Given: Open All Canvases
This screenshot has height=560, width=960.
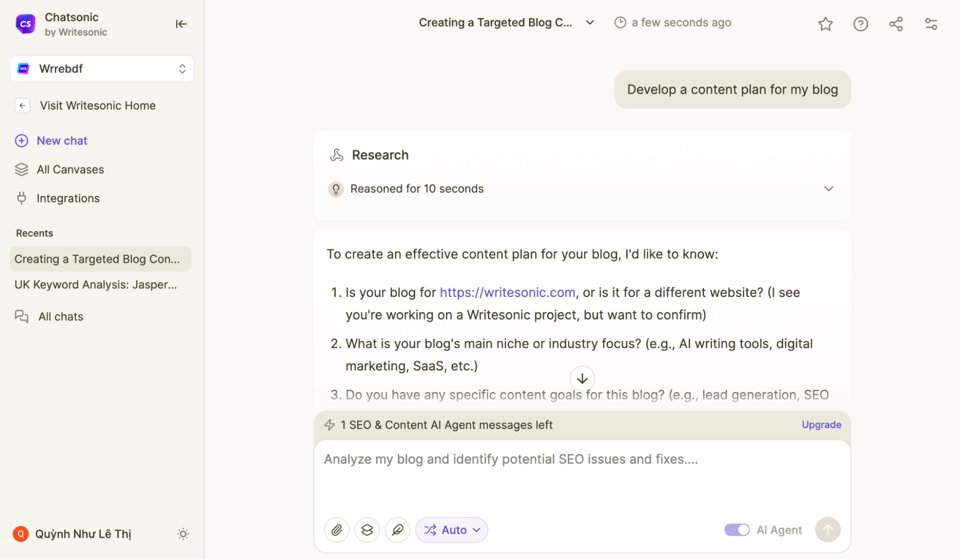Looking at the screenshot, I should click(x=70, y=169).
